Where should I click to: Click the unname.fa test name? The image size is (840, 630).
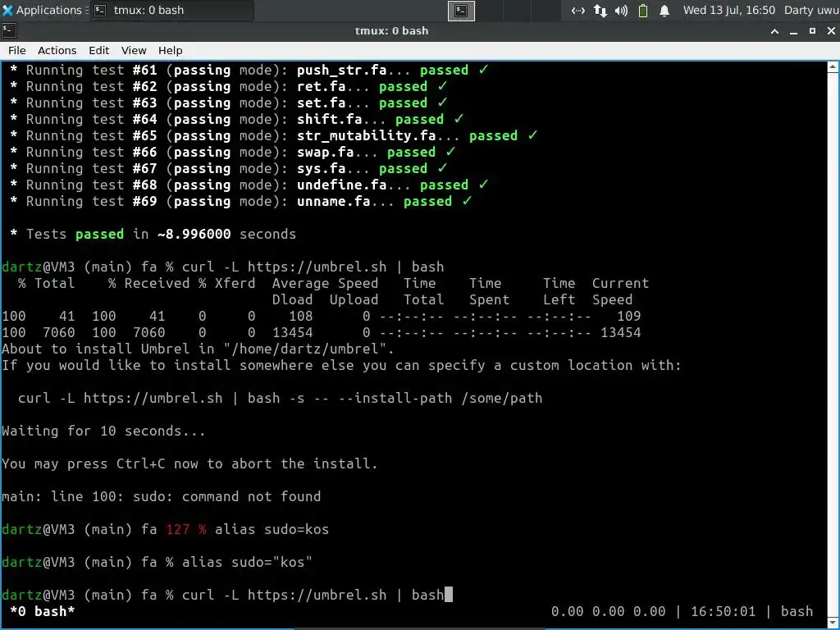click(x=333, y=202)
